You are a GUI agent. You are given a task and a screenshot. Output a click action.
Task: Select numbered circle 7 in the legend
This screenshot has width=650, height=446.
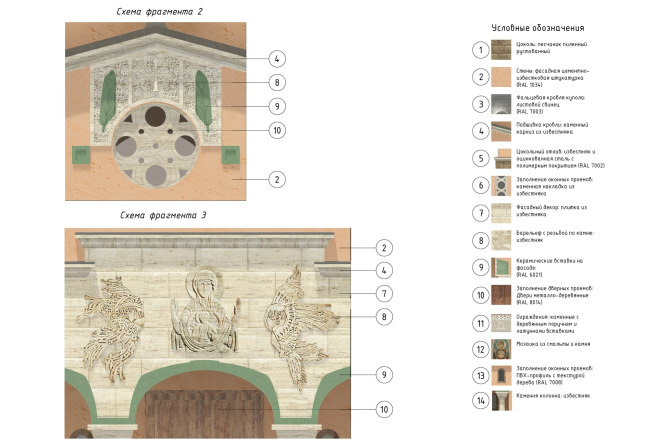coord(481,212)
